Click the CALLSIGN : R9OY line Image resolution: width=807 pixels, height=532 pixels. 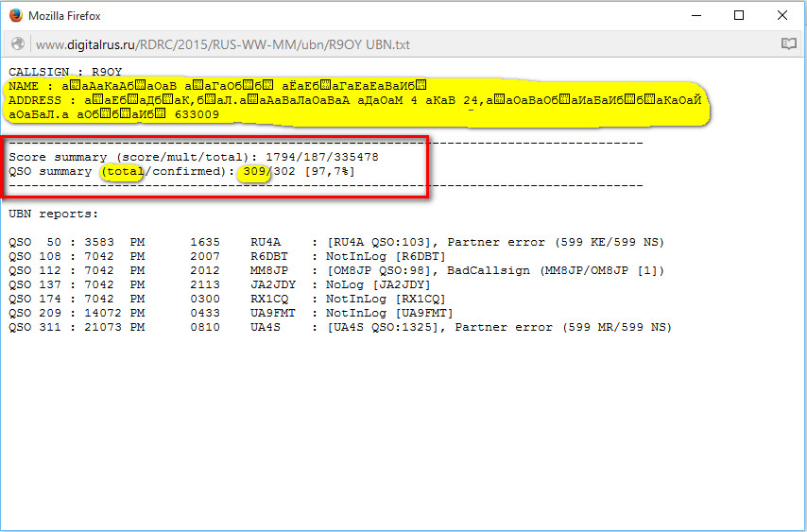tap(65, 72)
